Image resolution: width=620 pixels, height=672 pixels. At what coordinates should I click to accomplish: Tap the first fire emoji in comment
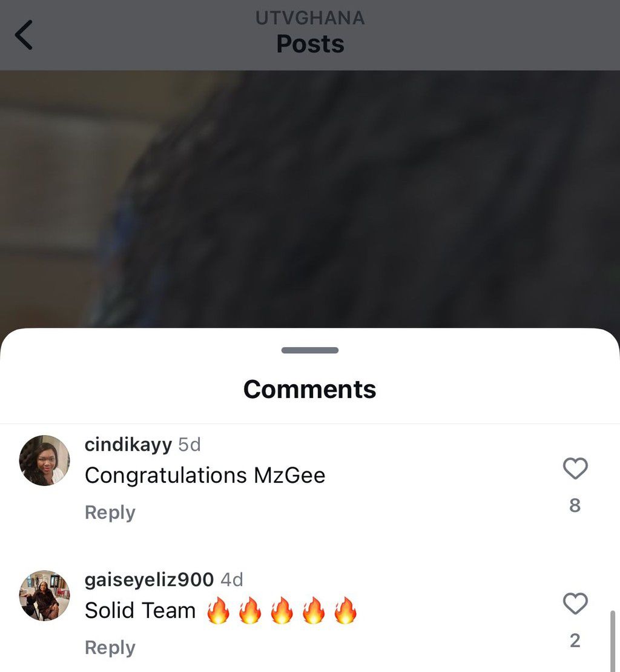click(x=219, y=610)
